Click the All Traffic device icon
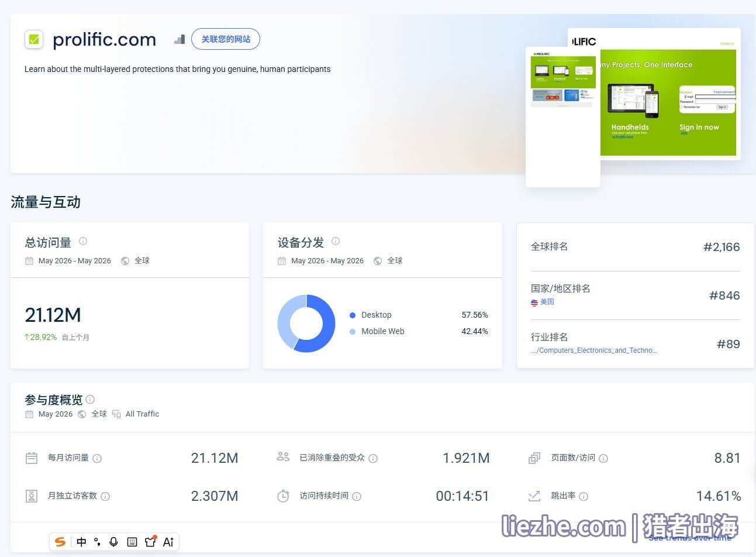This screenshot has width=756, height=557. point(116,414)
